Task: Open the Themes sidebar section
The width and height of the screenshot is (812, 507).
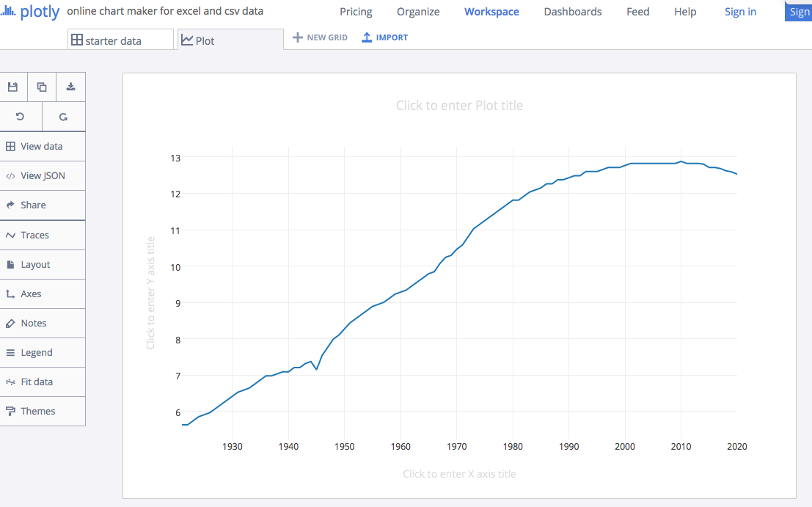Action: pyautogui.click(x=37, y=411)
